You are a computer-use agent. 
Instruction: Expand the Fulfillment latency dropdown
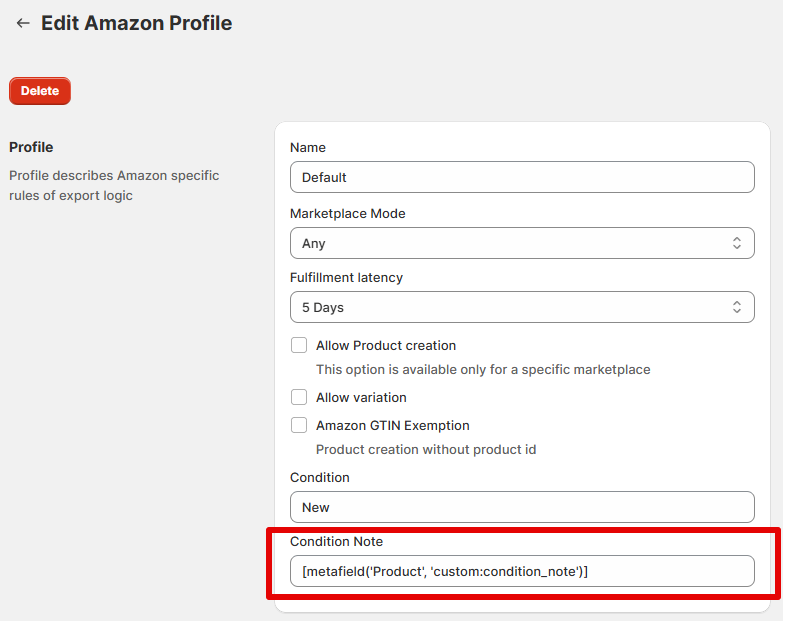point(510,307)
